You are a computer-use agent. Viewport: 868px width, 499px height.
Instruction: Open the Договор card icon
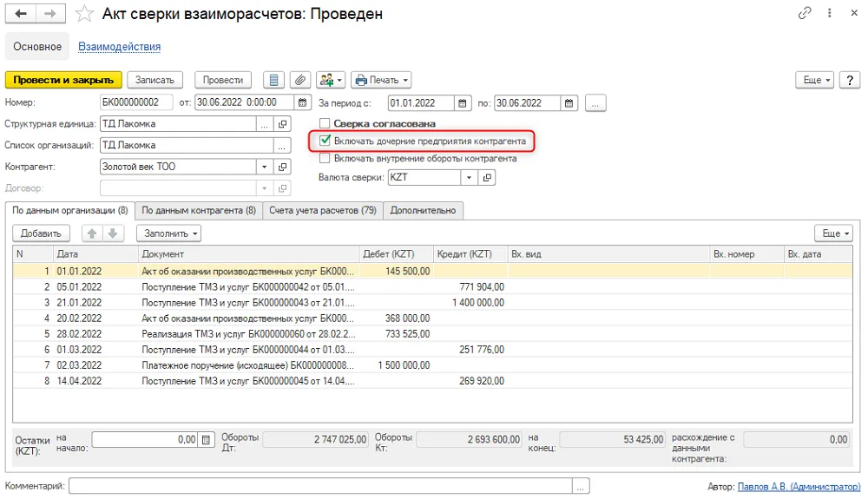pos(282,188)
